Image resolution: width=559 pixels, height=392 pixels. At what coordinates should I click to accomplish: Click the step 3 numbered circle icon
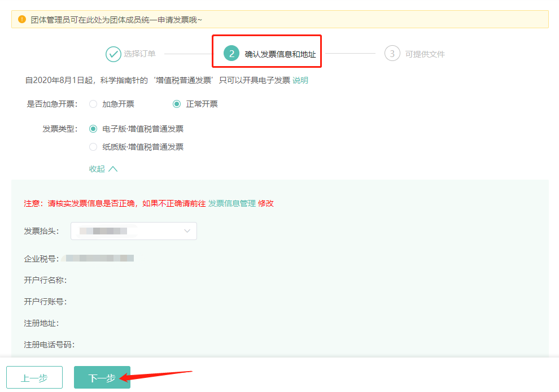(392, 54)
